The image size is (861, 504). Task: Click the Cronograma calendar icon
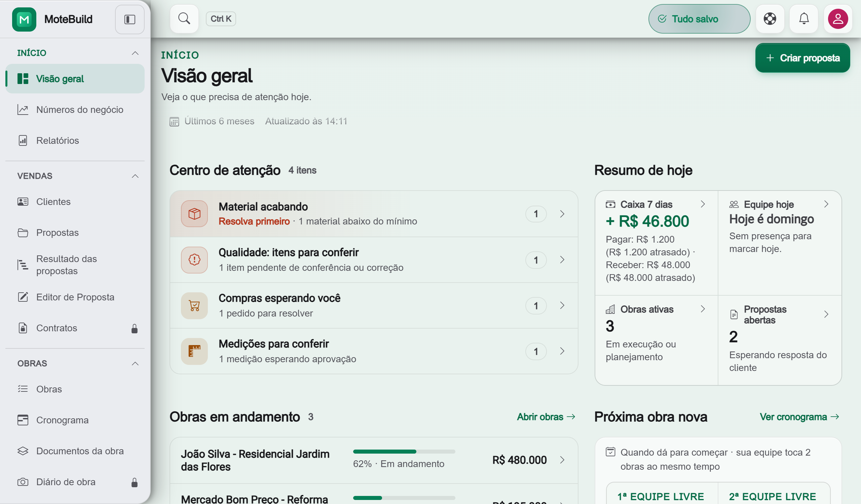point(23,420)
